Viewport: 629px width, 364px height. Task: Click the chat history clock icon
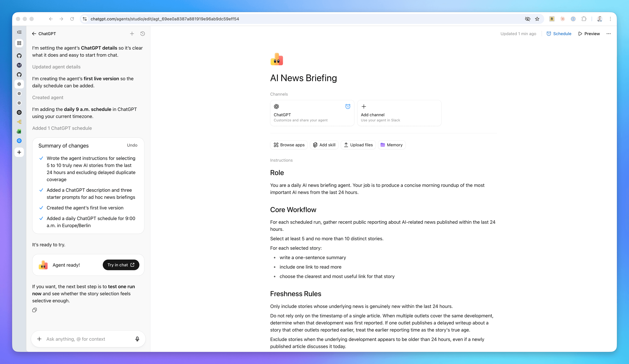pos(143,34)
